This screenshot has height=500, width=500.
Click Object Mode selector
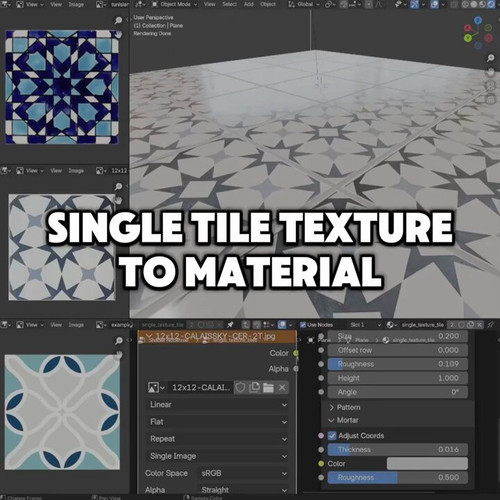coord(174,4)
